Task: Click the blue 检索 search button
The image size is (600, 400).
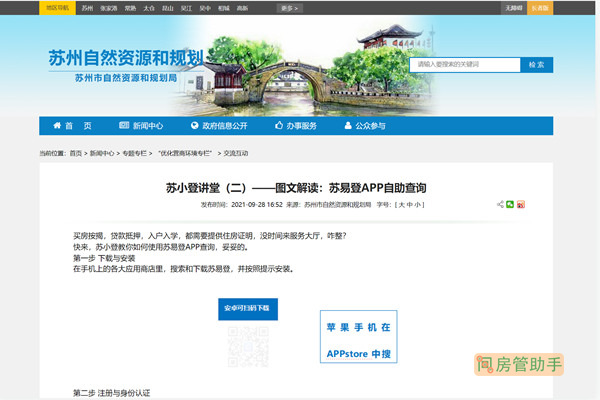Action: click(537, 65)
